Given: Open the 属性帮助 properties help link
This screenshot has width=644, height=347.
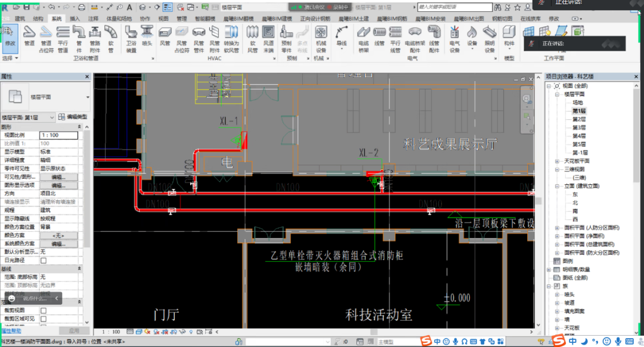Looking at the screenshot, I should point(11,330).
